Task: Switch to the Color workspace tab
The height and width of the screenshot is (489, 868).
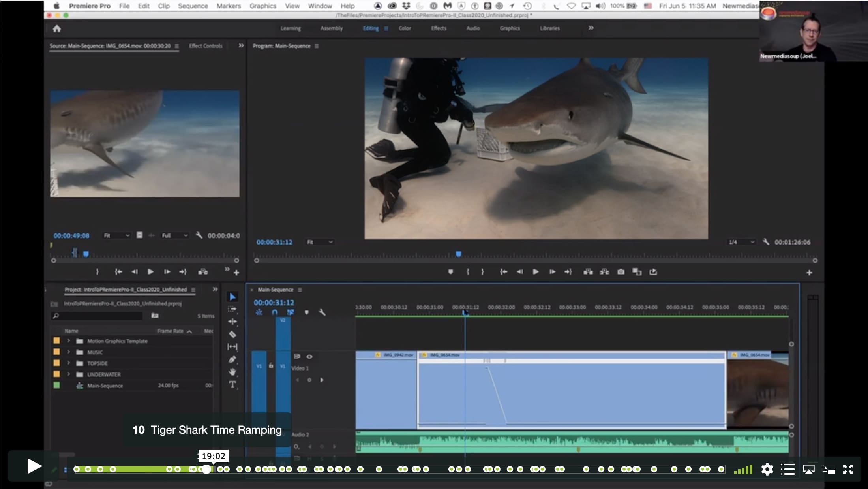Action: click(x=405, y=28)
